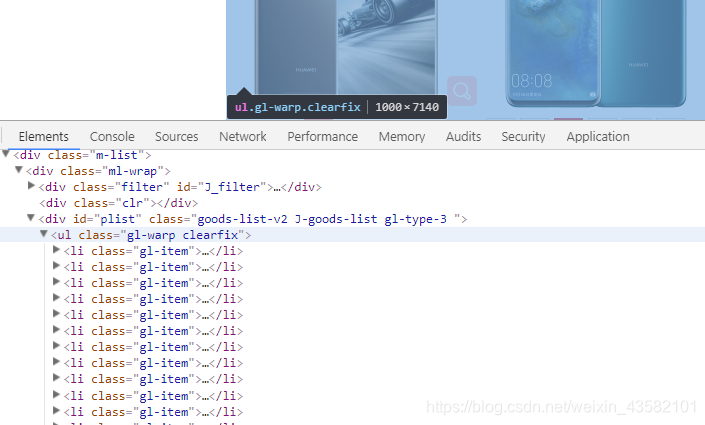Click the Elements tab
This screenshot has height=425, width=705.
[44, 136]
